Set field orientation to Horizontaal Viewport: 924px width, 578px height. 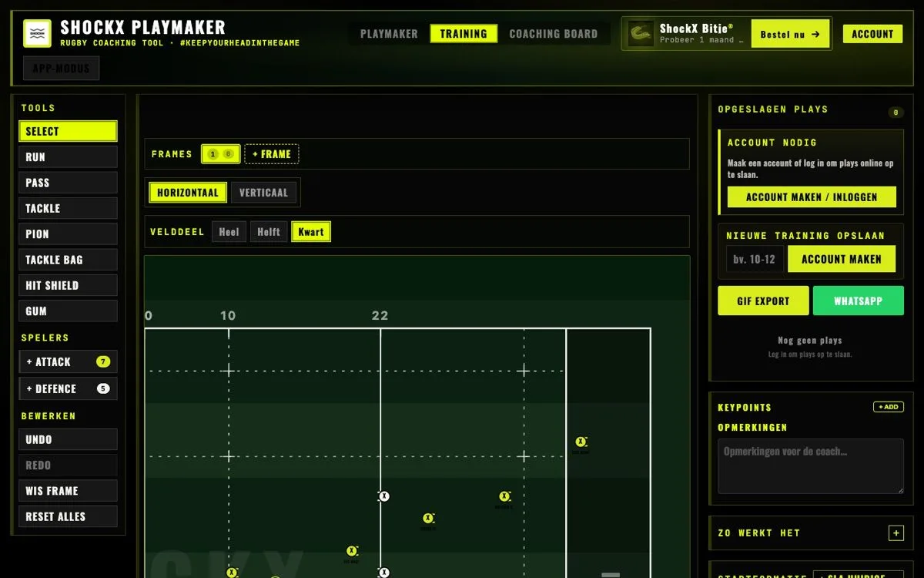pos(188,193)
